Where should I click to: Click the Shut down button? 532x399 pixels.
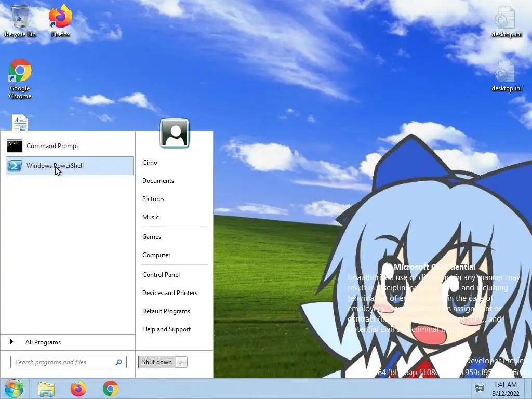[157, 362]
